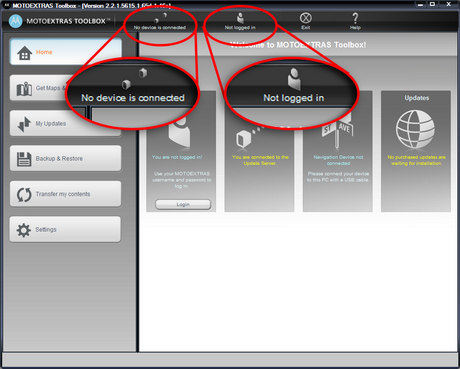Click 'Use your MOTOEXTRAS username' instruction text
This screenshot has width=460, height=369.
pos(182,180)
